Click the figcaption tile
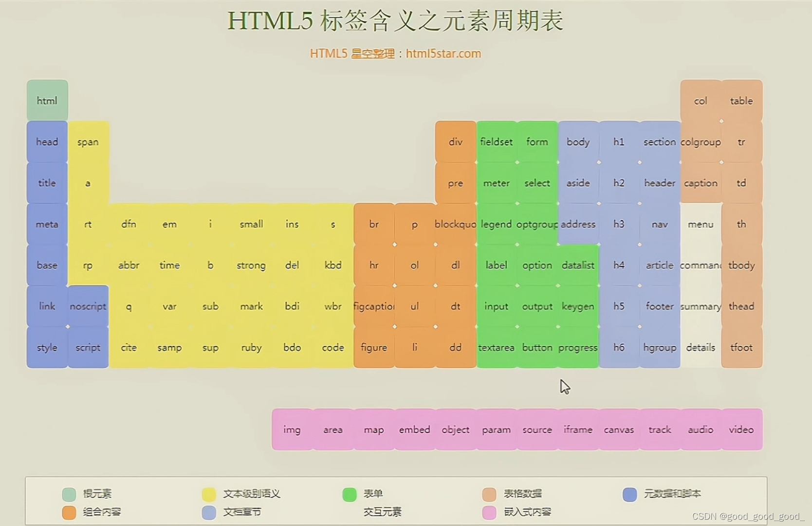812x526 pixels. pos(374,306)
